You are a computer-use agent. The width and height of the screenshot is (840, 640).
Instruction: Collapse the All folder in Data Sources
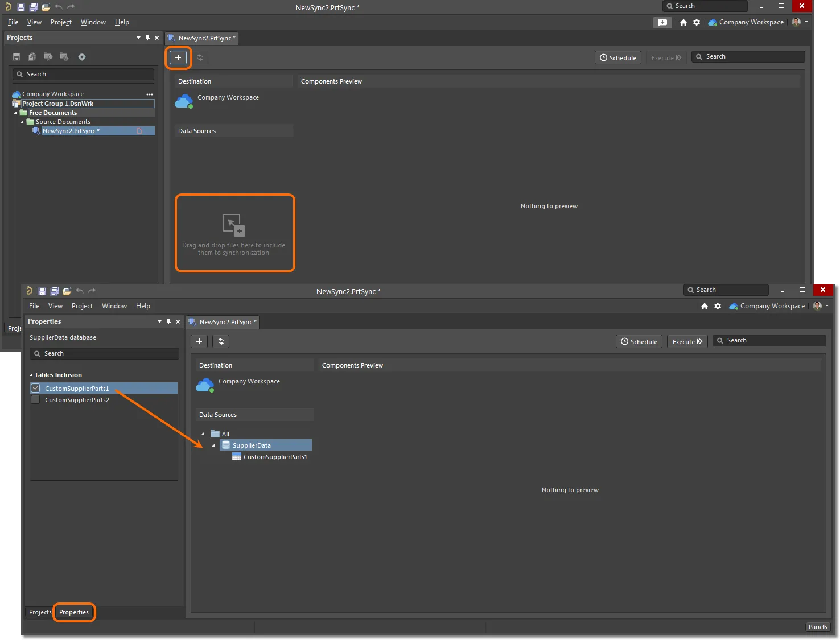[x=203, y=434]
